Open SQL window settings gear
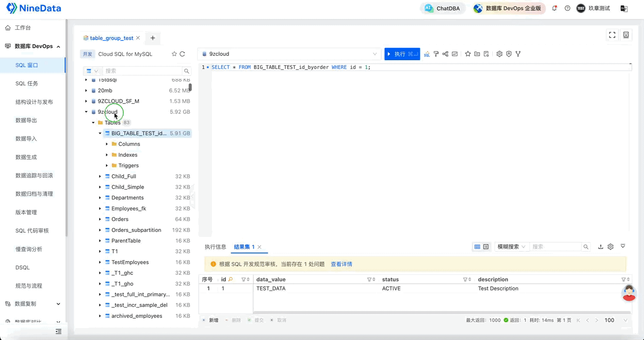The image size is (644, 340). (499, 54)
